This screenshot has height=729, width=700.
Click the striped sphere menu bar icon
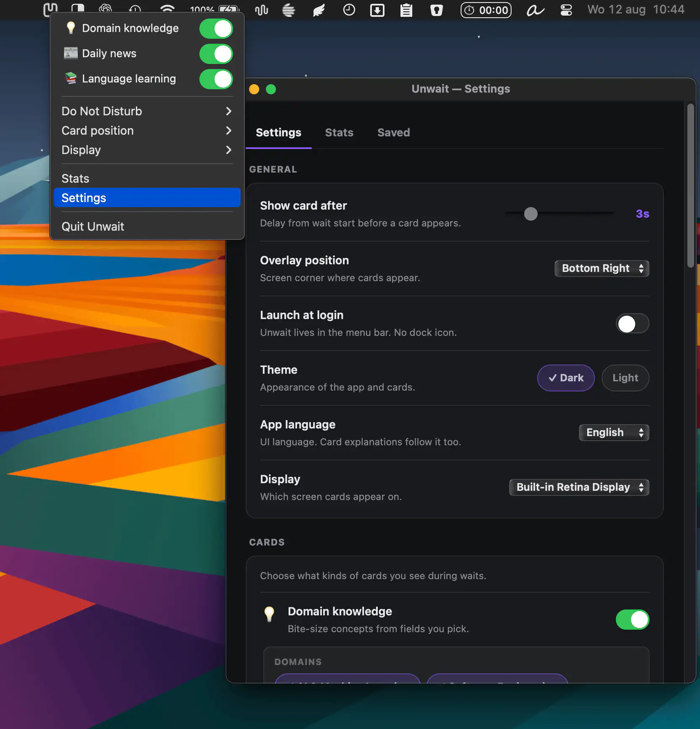tap(289, 10)
